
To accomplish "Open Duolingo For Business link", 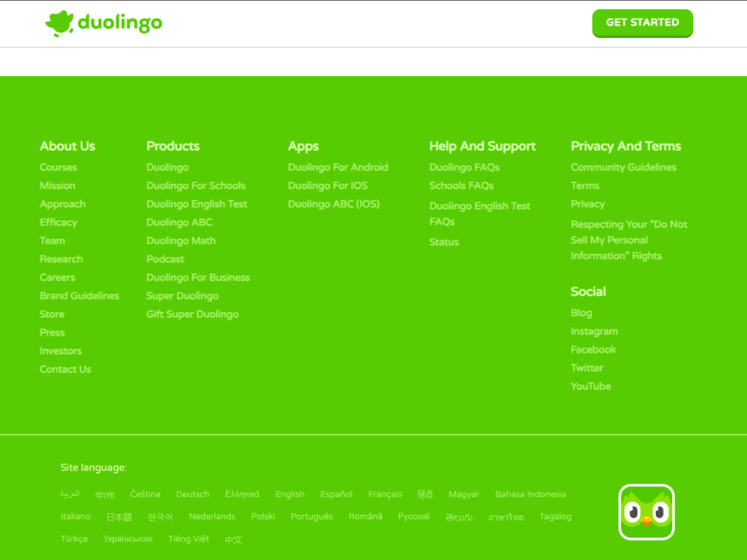I will (x=198, y=278).
